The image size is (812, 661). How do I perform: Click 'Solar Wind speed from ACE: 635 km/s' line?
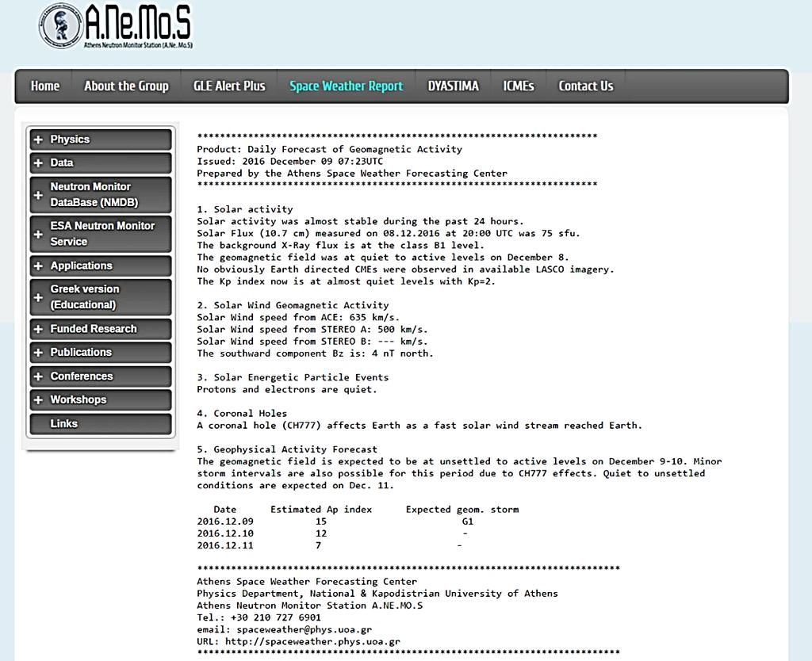(x=298, y=317)
